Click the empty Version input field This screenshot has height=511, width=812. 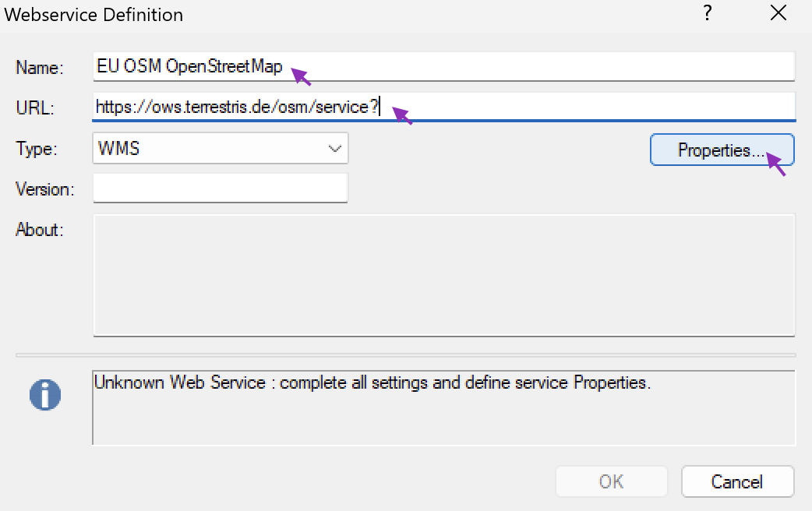[x=220, y=188]
